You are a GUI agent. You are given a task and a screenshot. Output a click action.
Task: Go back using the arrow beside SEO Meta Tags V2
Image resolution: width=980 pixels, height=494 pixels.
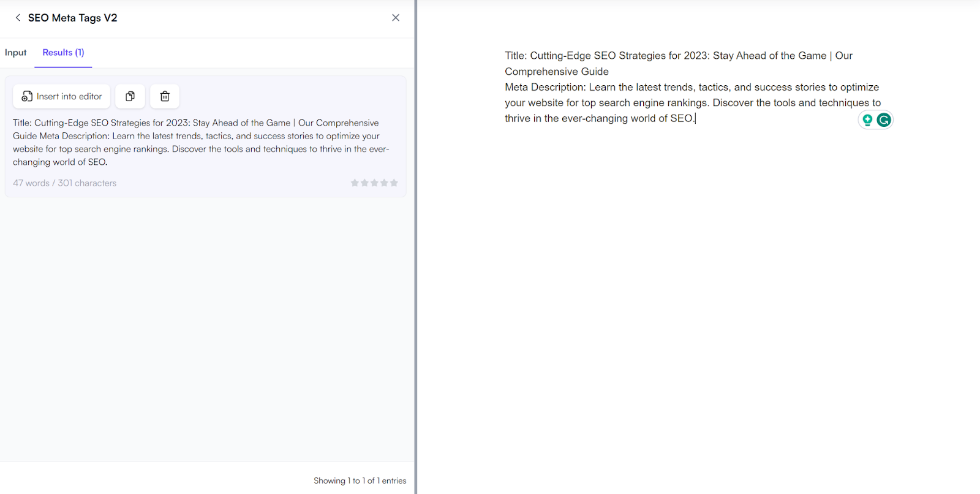pyautogui.click(x=18, y=18)
